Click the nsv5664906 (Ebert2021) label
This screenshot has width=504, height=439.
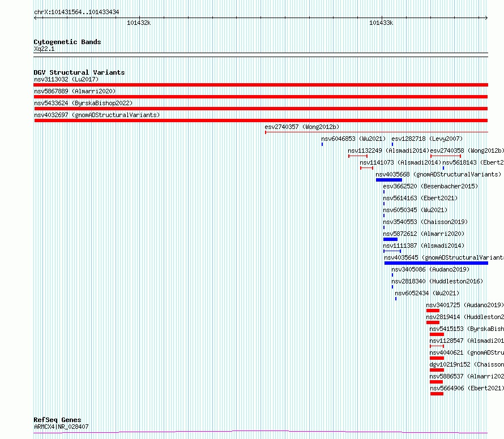coord(467,388)
